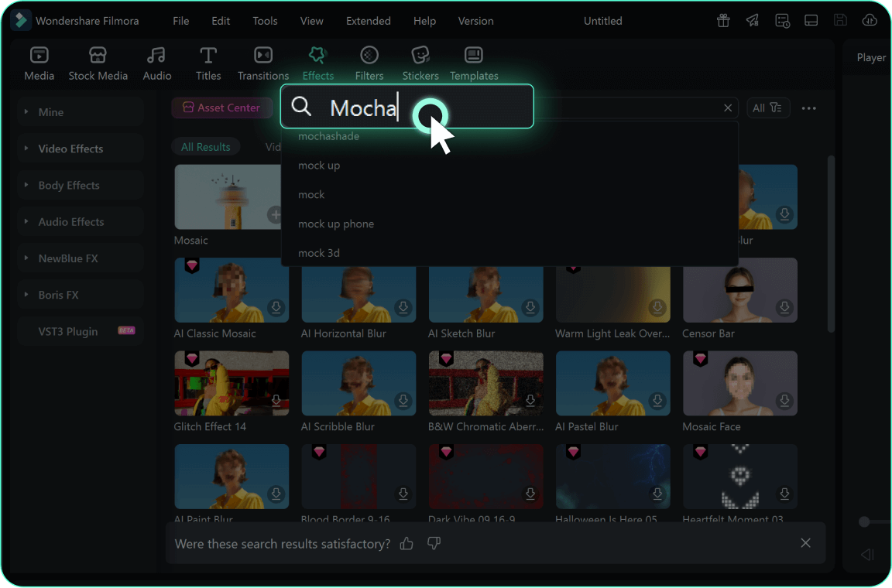Click the save disk icon
The height and width of the screenshot is (588, 892).
[x=840, y=20]
